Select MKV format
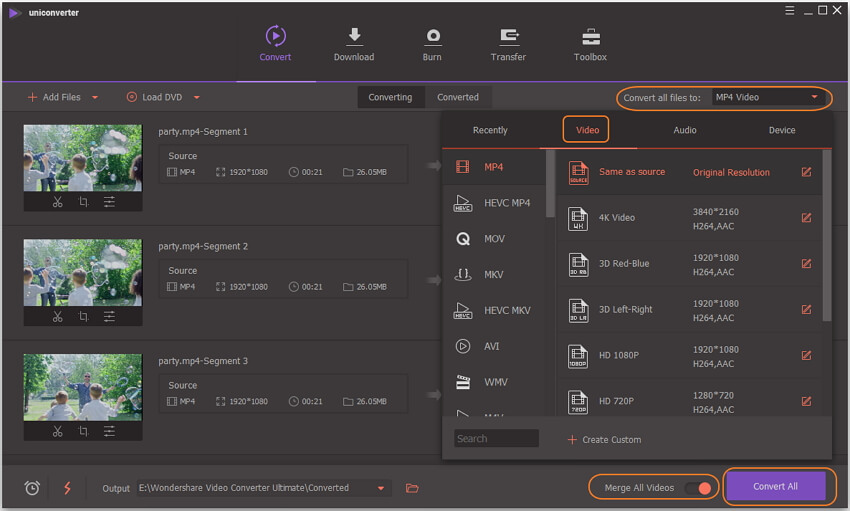The width and height of the screenshot is (850, 511). (x=494, y=274)
